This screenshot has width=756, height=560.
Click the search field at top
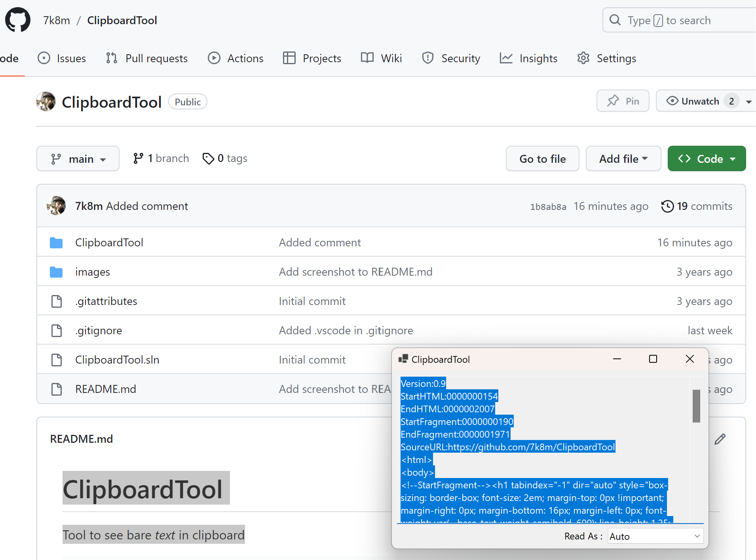pos(679,20)
